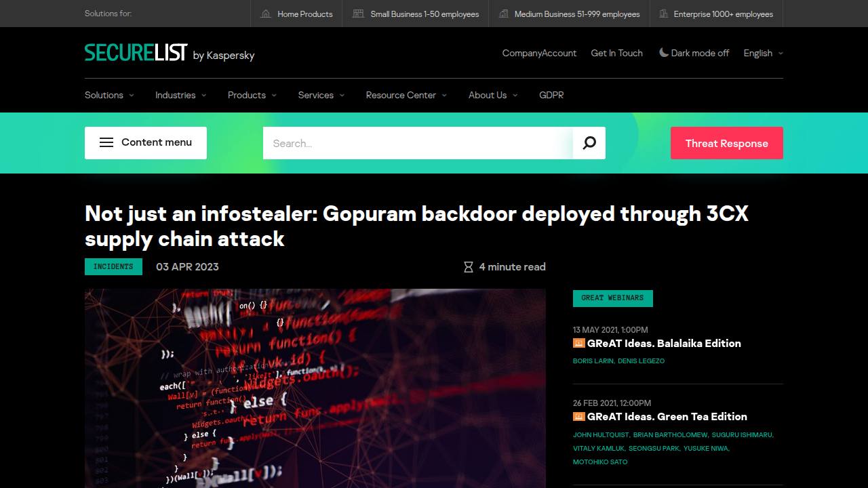Open author Seongsu Park
Screen dimensions: 868x488
[x=654, y=449]
